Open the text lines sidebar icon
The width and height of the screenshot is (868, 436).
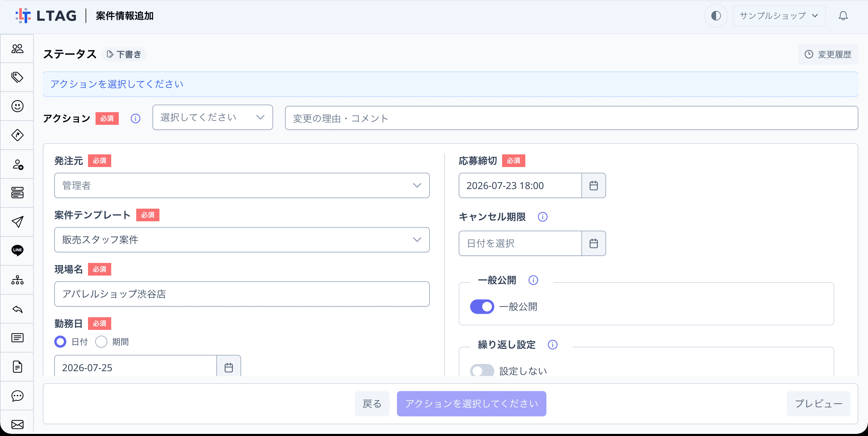[17, 337]
